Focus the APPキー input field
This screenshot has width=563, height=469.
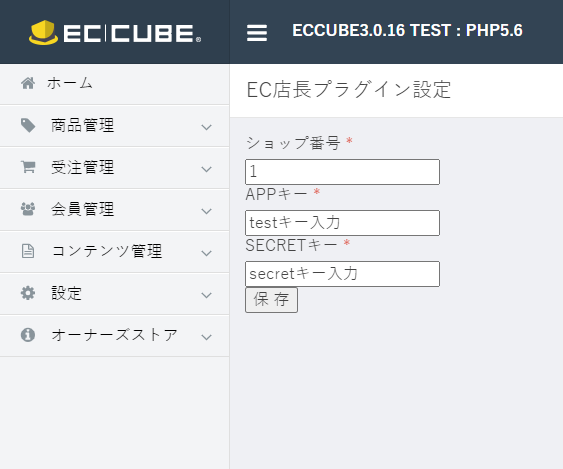click(343, 223)
